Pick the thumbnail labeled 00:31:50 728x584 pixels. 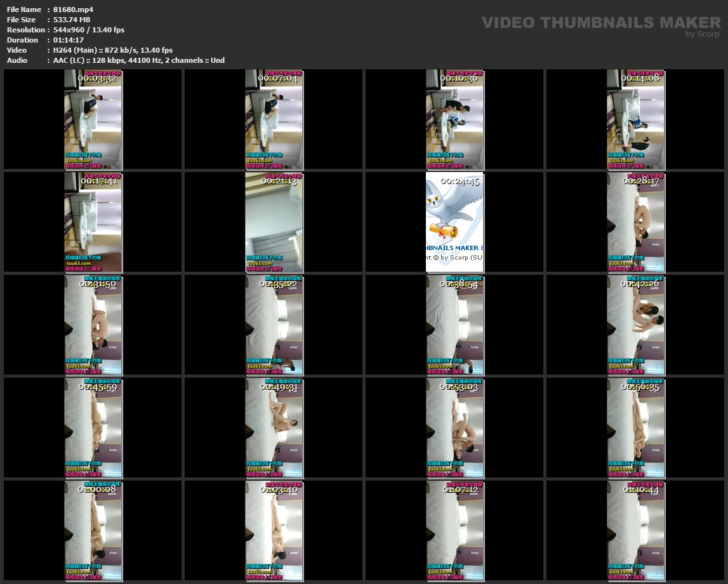click(x=93, y=325)
